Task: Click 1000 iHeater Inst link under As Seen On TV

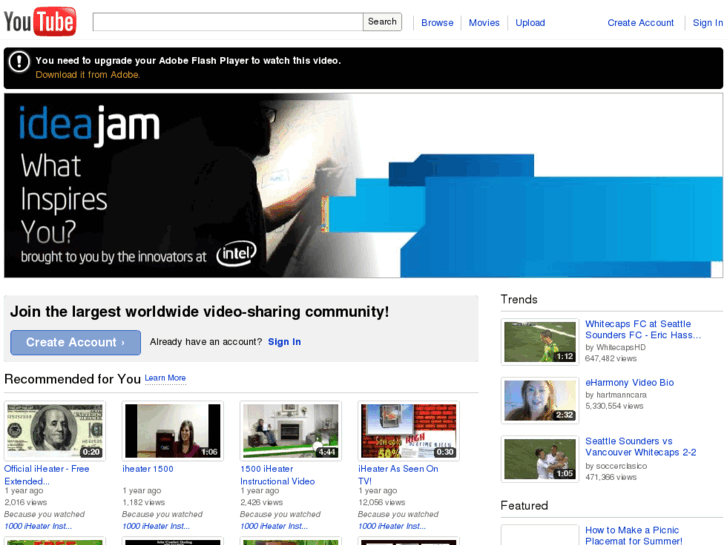Action: 391,526
